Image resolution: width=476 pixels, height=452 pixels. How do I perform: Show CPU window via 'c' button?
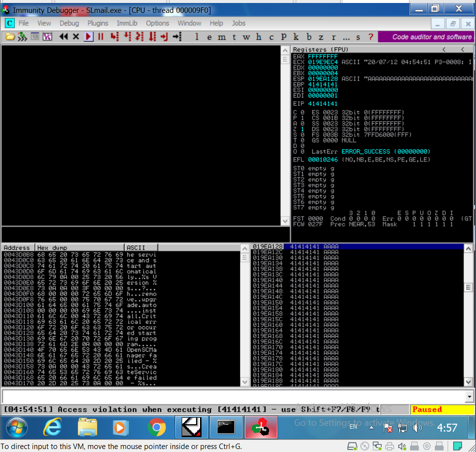(271, 37)
